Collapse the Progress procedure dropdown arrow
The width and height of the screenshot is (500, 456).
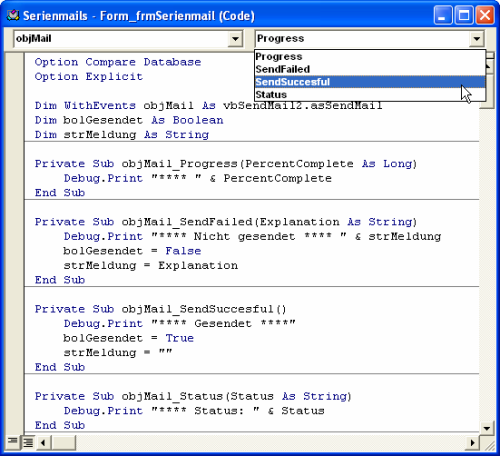click(x=477, y=39)
